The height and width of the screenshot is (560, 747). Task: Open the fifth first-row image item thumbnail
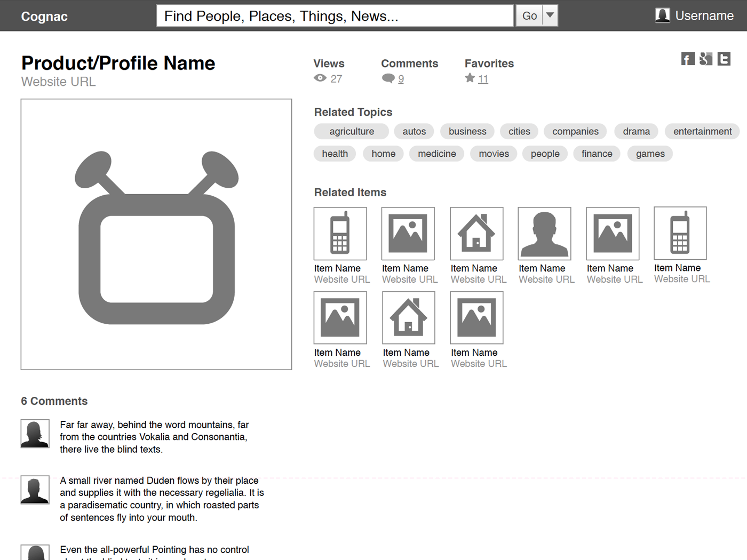tap(613, 234)
